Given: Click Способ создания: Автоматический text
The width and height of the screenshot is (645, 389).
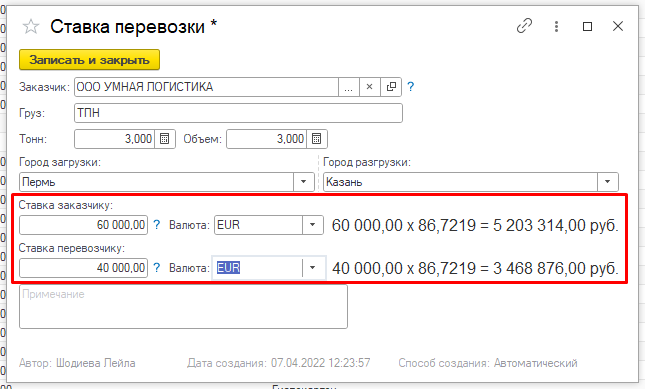Looking at the screenshot, I should coord(487,363).
